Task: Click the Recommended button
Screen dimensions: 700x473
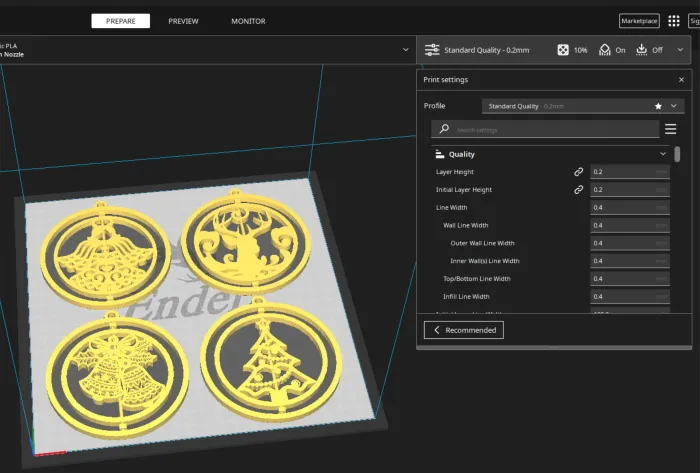Action: pos(463,330)
